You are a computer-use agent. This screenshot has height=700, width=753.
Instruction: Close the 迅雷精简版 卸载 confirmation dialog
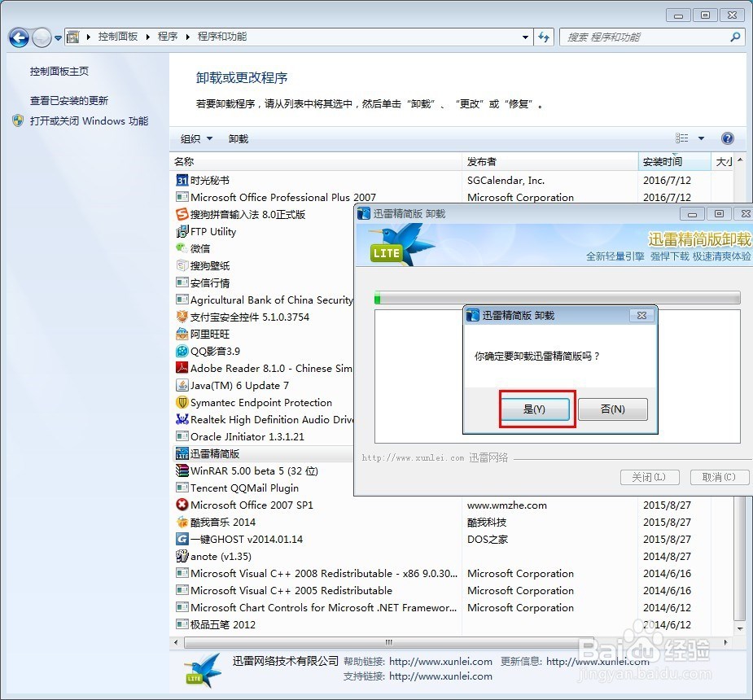click(641, 316)
